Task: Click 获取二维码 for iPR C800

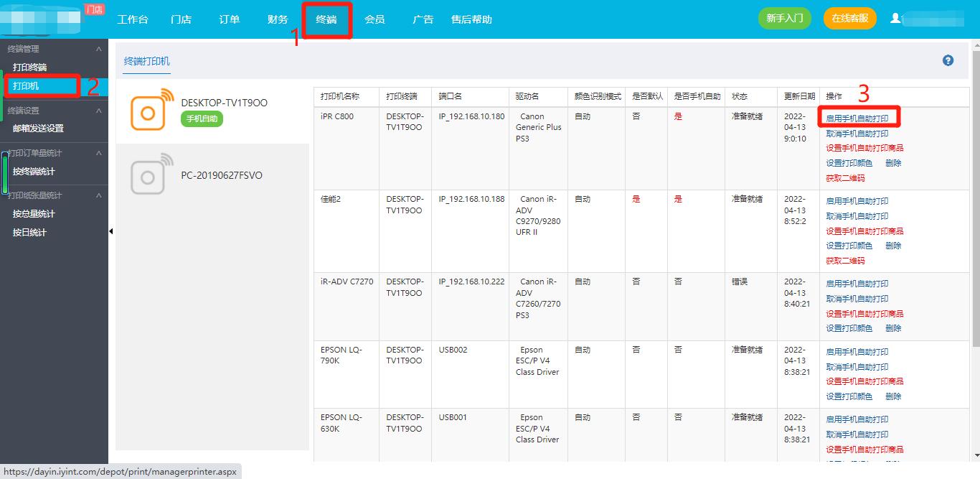Action: 845,178
